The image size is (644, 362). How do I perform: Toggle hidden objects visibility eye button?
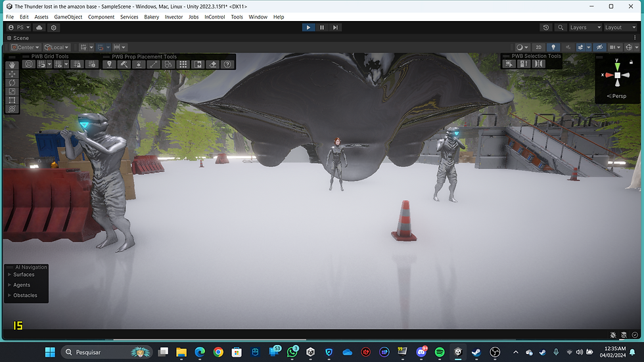click(599, 47)
